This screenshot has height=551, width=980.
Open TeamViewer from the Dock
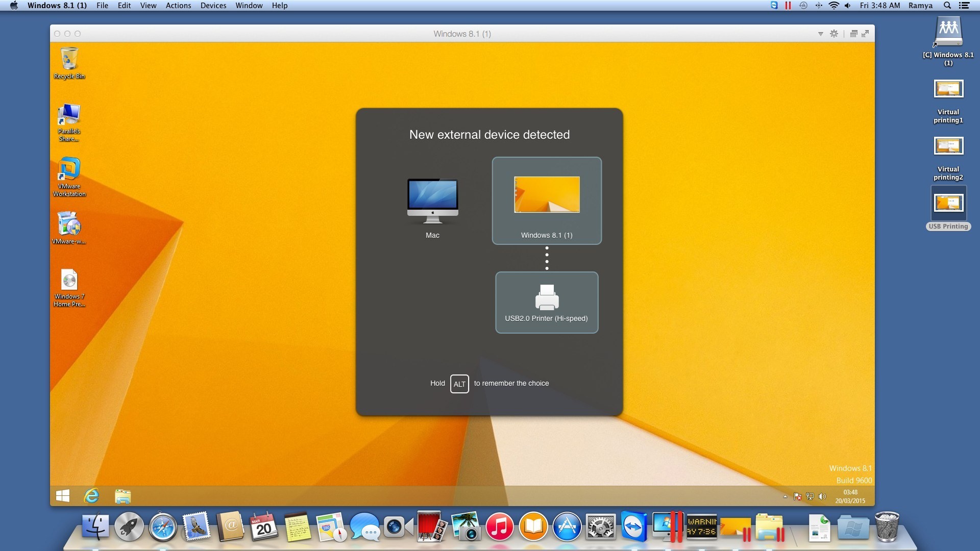634,527
